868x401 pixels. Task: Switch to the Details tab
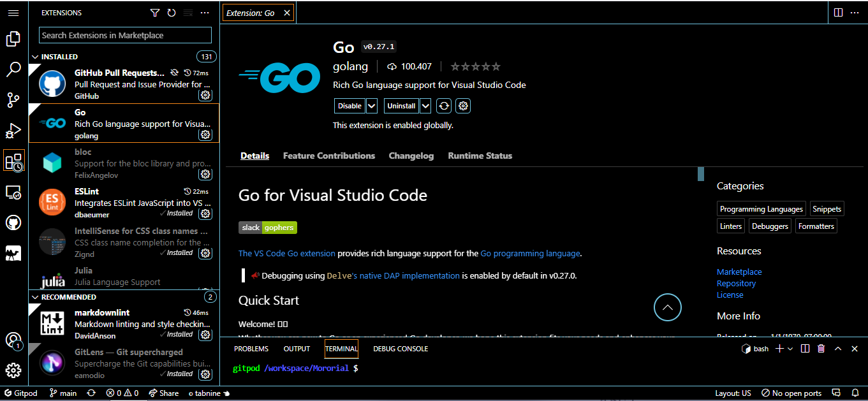click(255, 156)
